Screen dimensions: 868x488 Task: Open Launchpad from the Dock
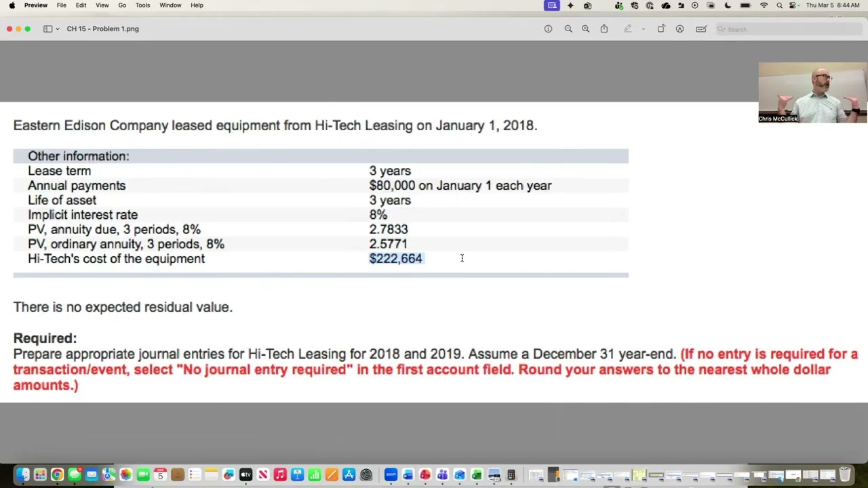pyautogui.click(x=40, y=474)
